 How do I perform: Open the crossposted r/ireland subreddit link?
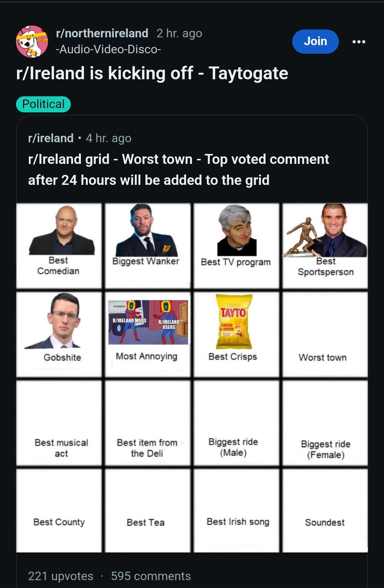[51, 138]
